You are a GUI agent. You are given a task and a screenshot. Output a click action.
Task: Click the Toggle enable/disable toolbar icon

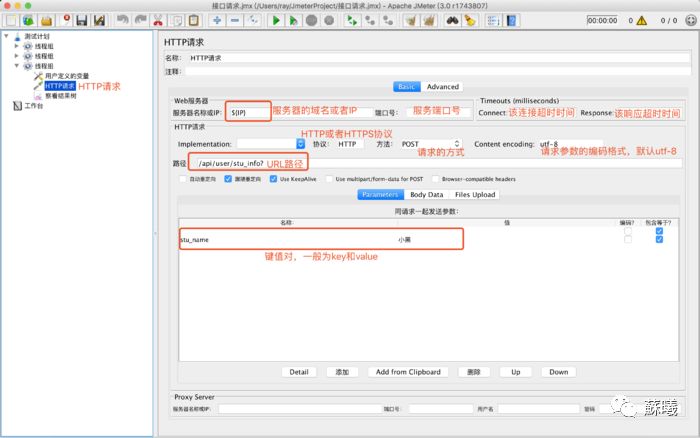(x=253, y=21)
